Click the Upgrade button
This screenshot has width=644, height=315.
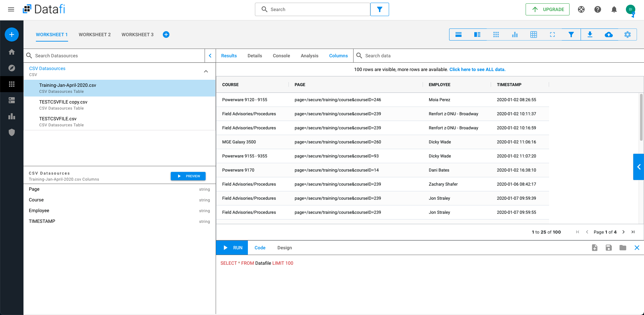547,9
